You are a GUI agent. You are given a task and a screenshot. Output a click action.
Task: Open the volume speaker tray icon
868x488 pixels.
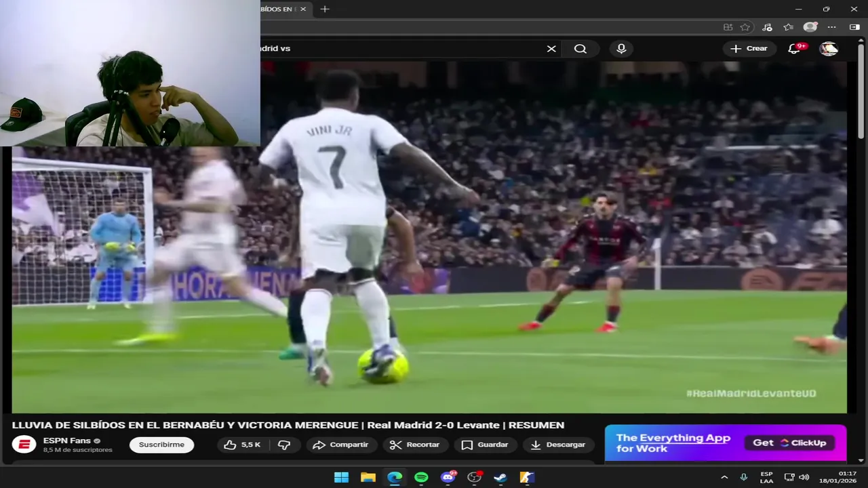pyautogui.click(x=804, y=477)
